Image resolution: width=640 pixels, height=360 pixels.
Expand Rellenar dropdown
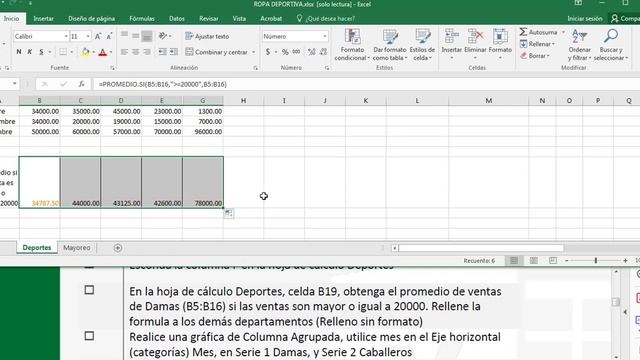(553, 44)
